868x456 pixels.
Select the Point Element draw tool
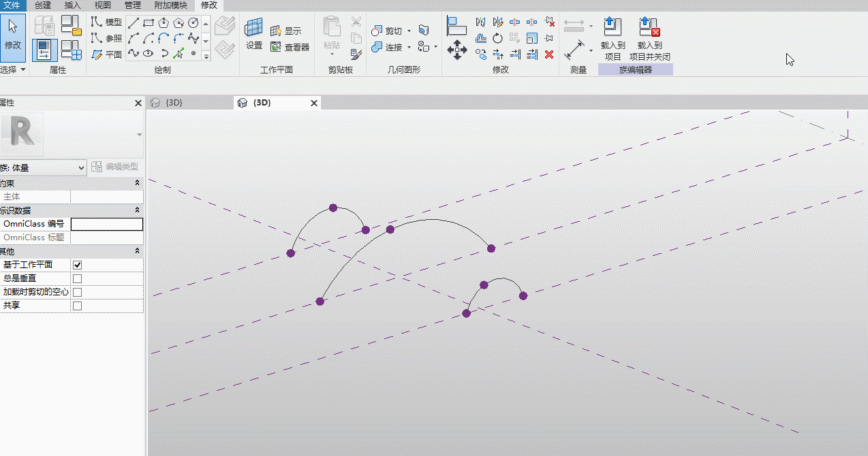click(x=193, y=53)
